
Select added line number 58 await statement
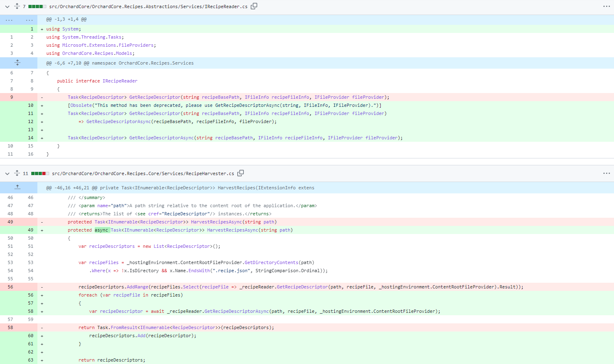pyautogui.click(x=30, y=311)
